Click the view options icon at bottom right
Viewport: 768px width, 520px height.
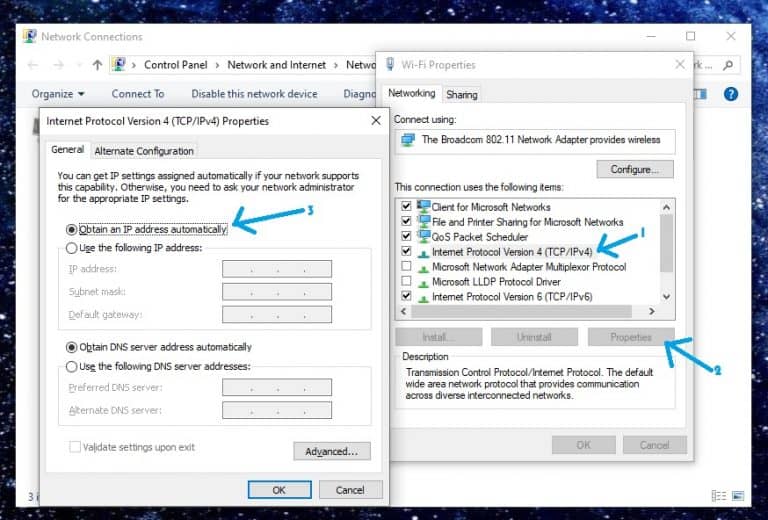(719, 496)
